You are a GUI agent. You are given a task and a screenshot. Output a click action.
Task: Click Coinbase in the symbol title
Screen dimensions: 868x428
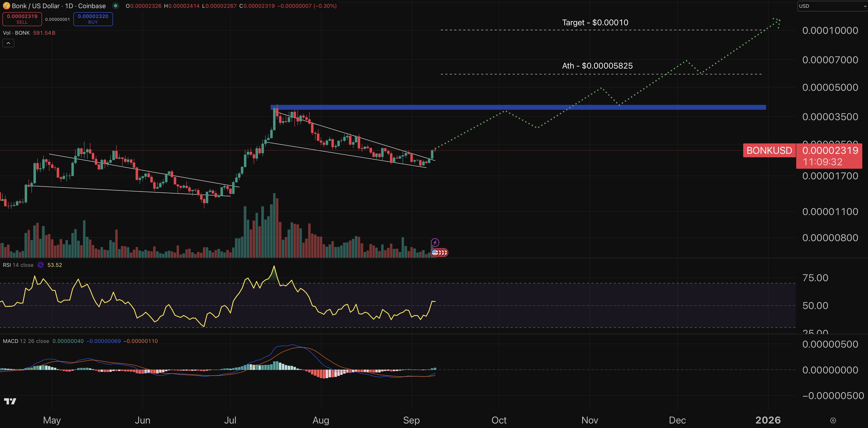tap(91, 6)
